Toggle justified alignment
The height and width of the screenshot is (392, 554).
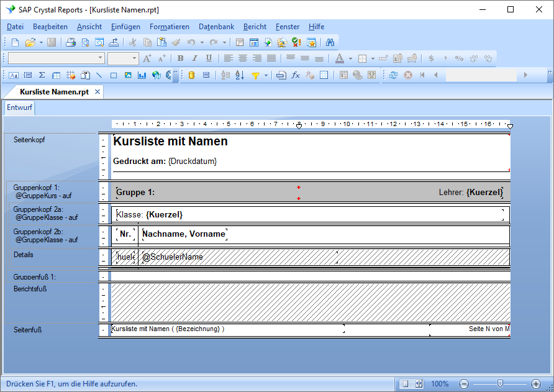(x=271, y=58)
